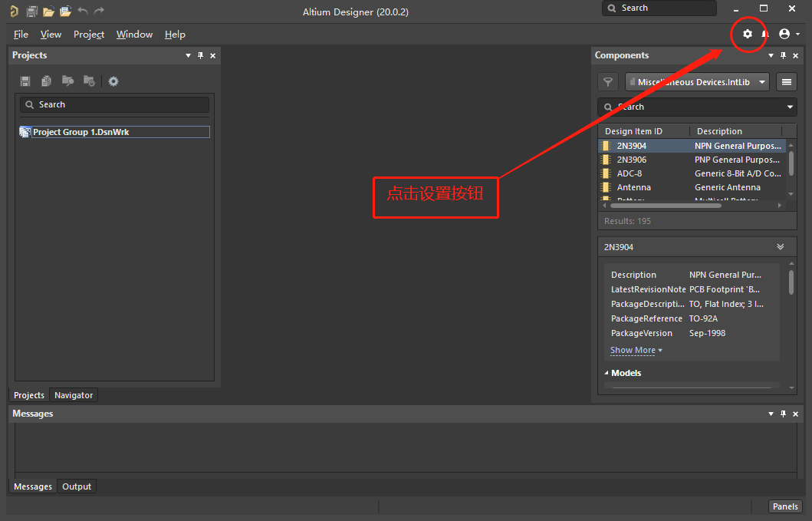Click the open folder icon in title bar

point(48,11)
